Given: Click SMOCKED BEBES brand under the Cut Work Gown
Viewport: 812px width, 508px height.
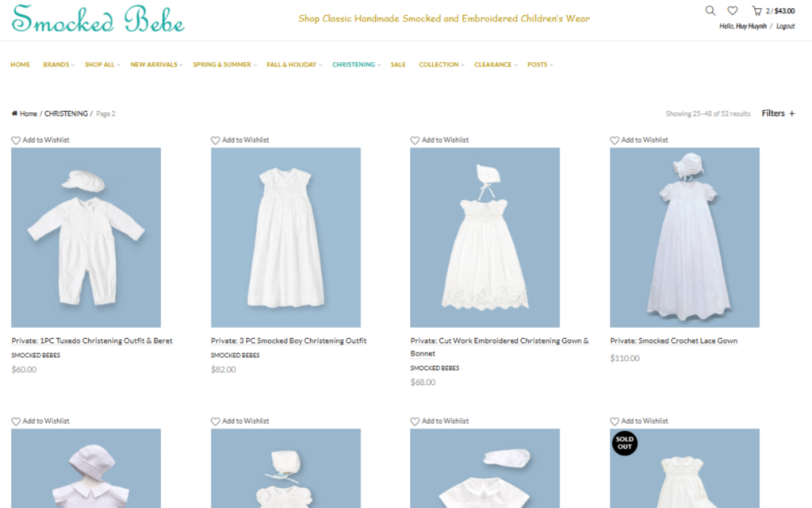Looking at the screenshot, I should [435, 368].
